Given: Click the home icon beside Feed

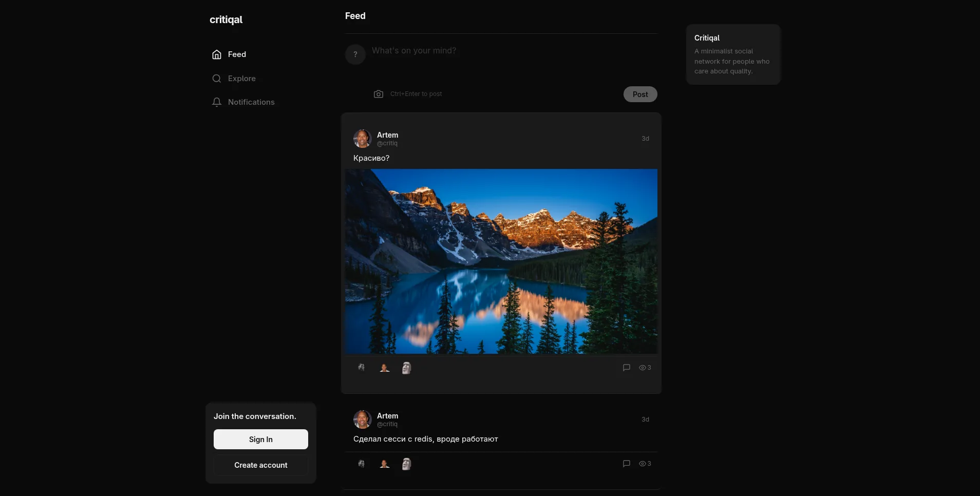Looking at the screenshot, I should (217, 54).
